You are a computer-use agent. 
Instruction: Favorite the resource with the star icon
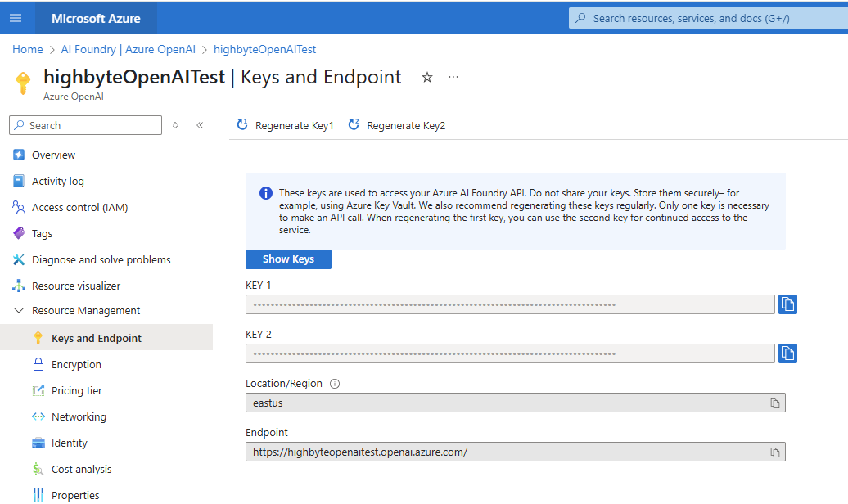tap(427, 78)
